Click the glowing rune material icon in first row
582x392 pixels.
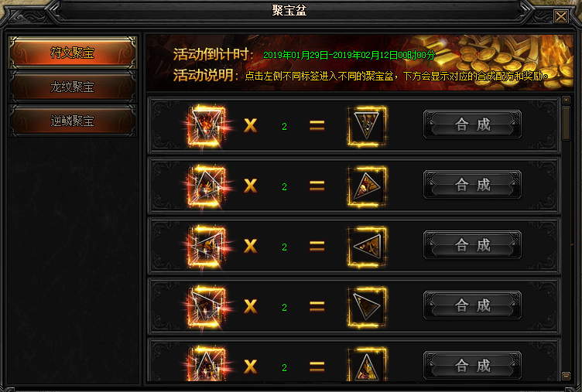(x=207, y=126)
